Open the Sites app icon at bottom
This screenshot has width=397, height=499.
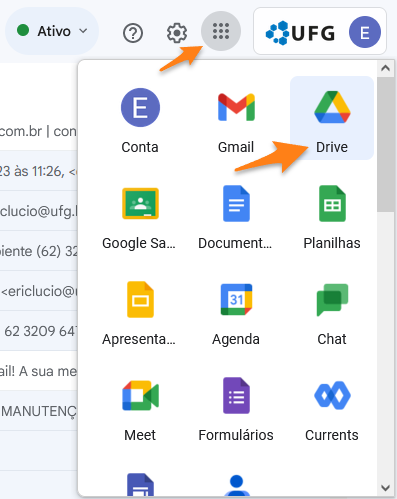[140, 484]
